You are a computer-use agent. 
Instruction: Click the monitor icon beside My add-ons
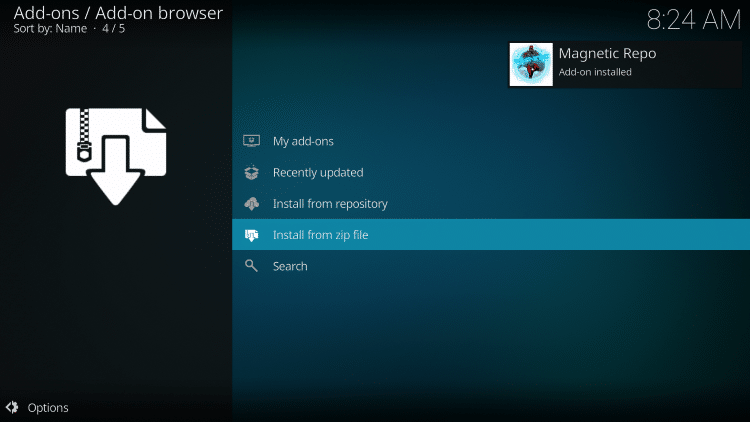(x=251, y=141)
